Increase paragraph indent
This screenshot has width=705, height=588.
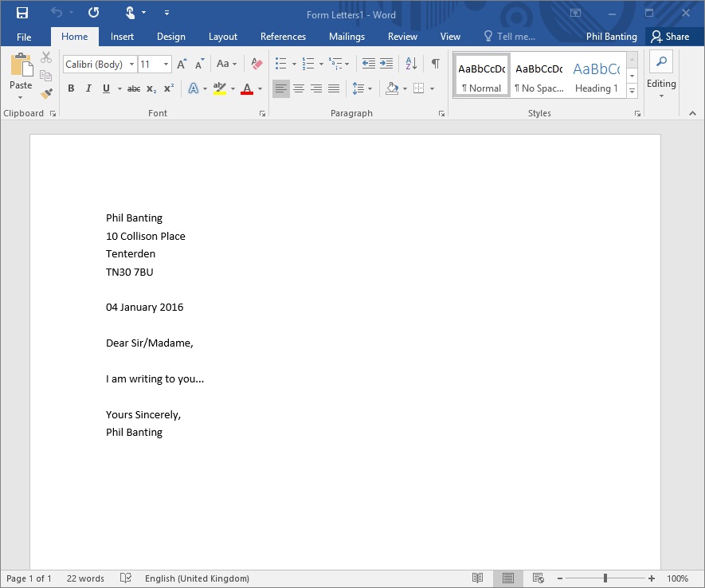coord(386,64)
